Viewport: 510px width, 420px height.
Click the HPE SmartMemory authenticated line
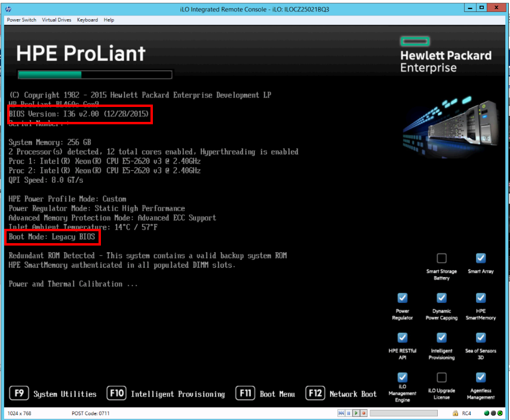click(122, 265)
